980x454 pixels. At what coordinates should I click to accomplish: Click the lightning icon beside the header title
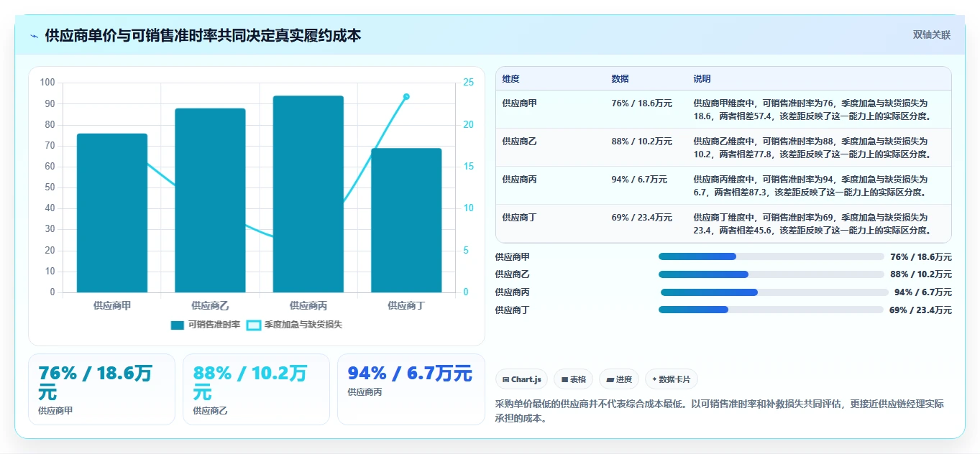[x=35, y=36]
